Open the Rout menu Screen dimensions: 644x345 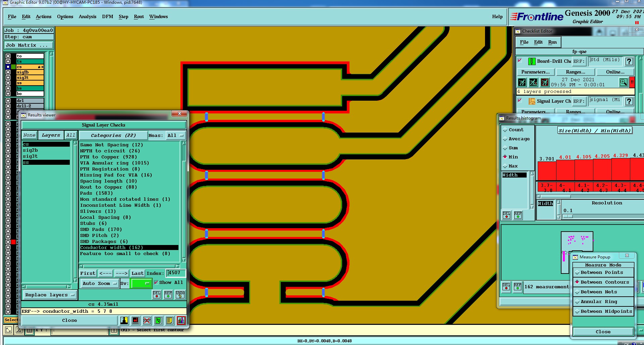(139, 16)
